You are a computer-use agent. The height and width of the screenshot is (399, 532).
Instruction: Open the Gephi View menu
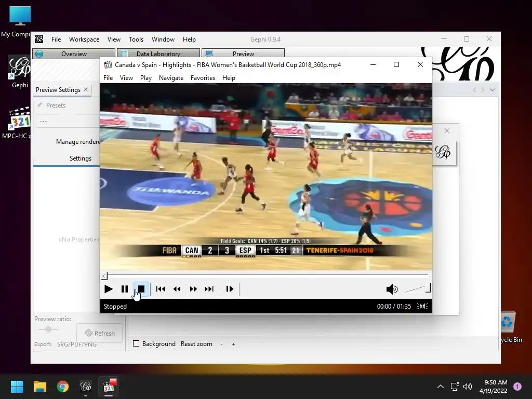tap(114, 39)
